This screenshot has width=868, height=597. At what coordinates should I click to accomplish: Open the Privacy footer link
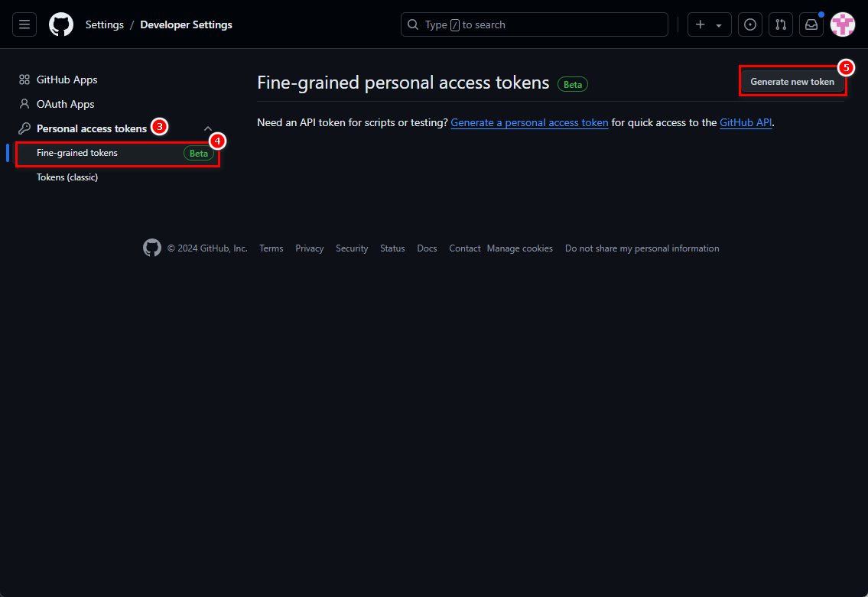(310, 248)
